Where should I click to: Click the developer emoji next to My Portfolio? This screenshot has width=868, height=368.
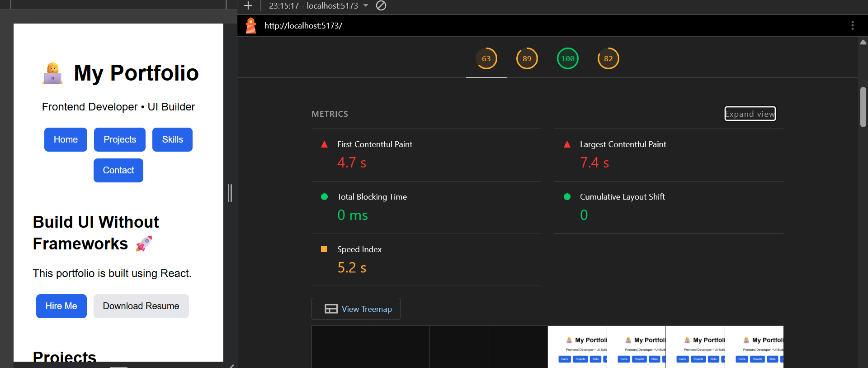click(x=53, y=73)
